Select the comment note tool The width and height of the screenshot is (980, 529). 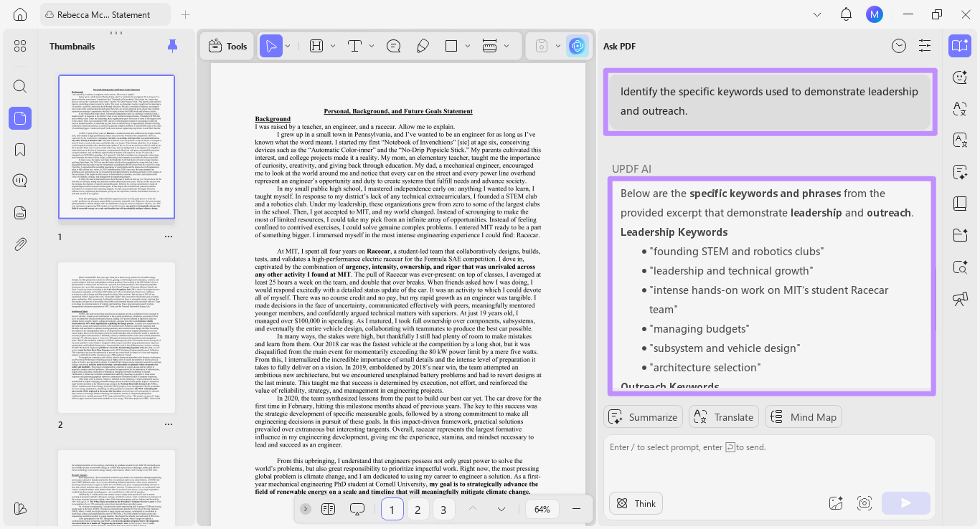pyautogui.click(x=393, y=46)
